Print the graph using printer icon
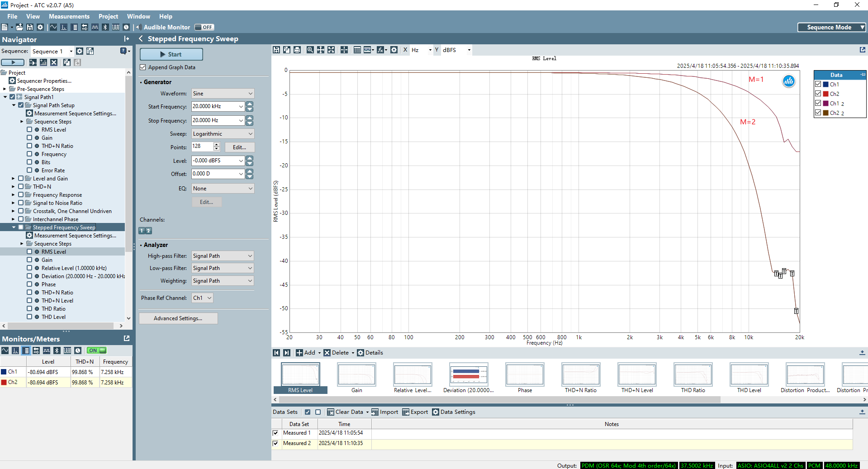This screenshot has height=469, width=868. (x=297, y=50)
